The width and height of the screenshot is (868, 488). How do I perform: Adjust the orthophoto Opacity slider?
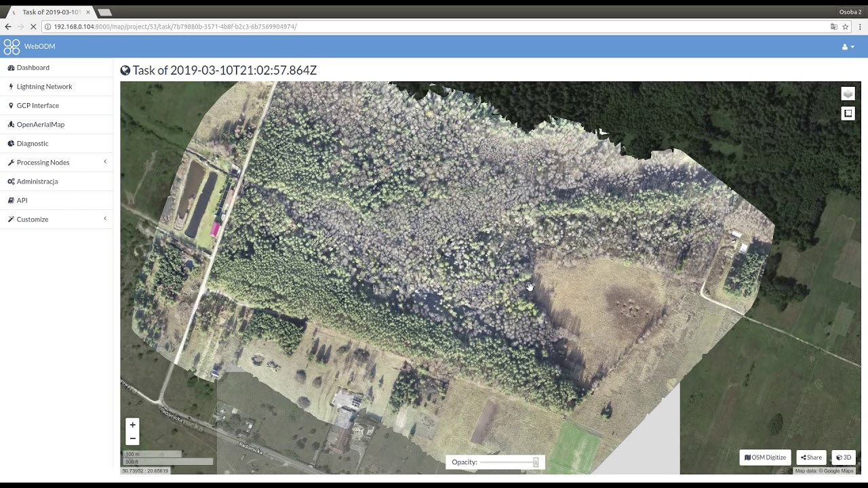pyautogui.click(x=509, y=462)
